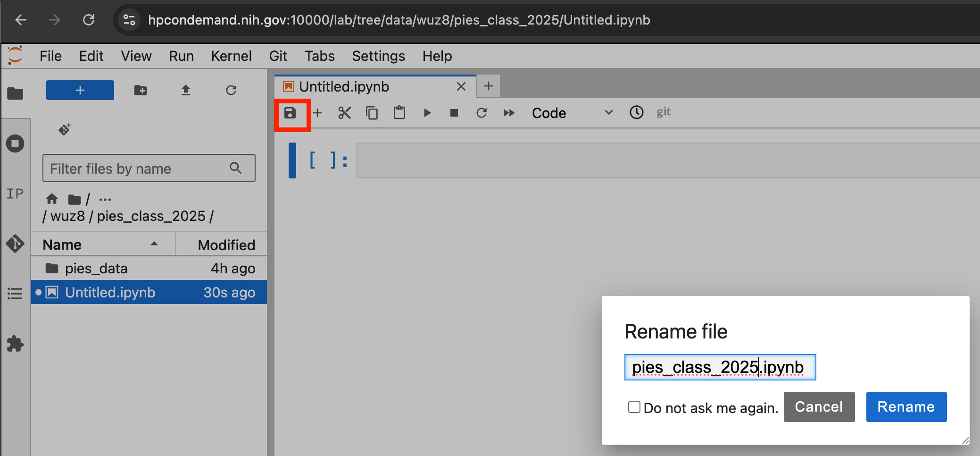
Task: Restart kernel and run all cells
Action: click(508, 113)
